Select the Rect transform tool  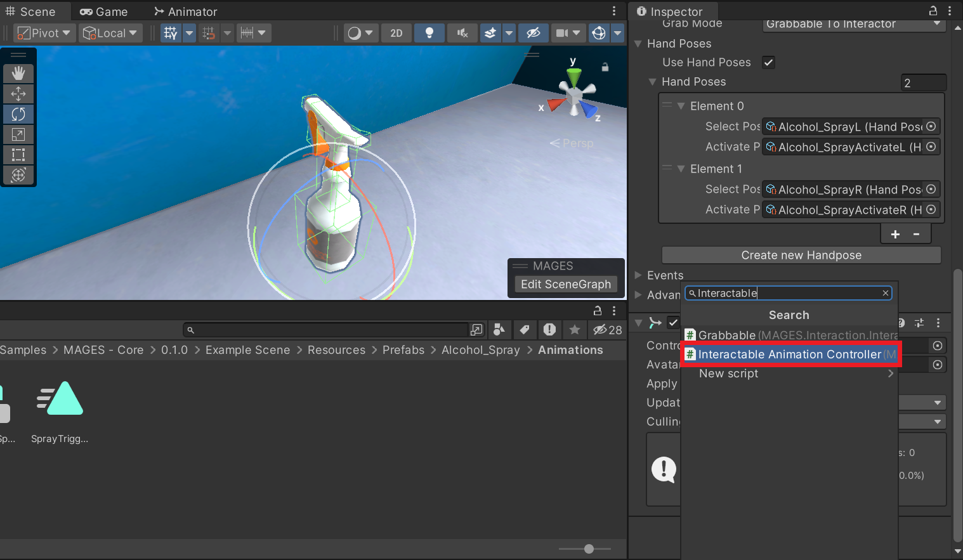tap(18, 155)
